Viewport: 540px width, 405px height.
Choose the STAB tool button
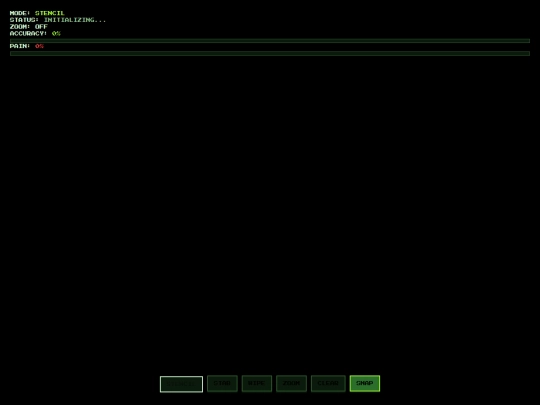tap(222, 383)
